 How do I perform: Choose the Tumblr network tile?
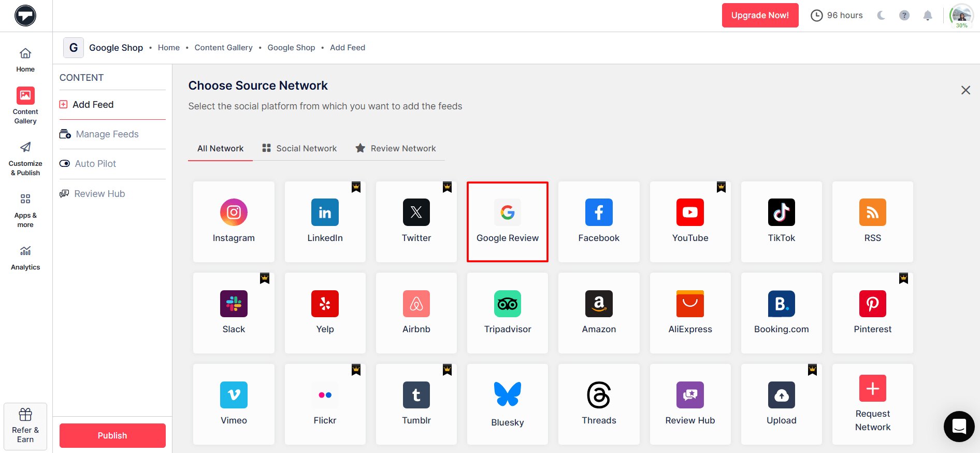click(x=416, y=404)
